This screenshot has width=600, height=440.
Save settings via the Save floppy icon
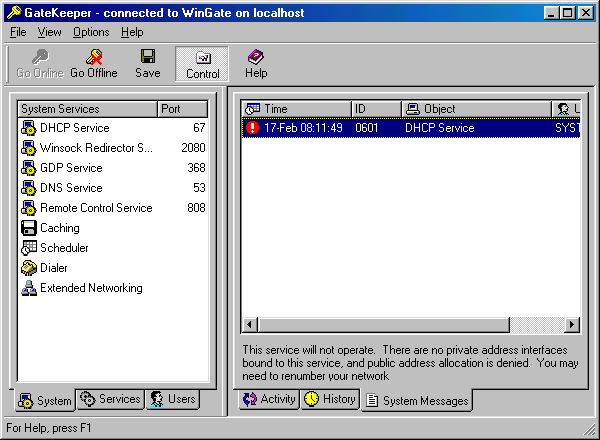tap(148, 56)
